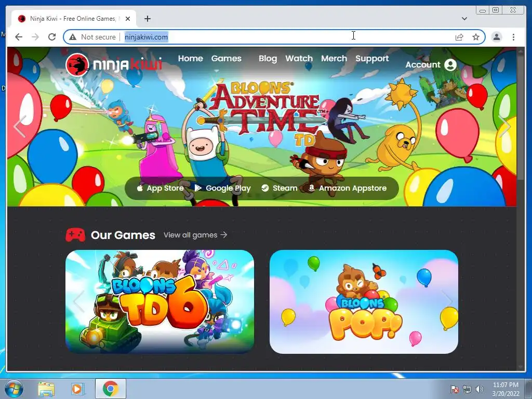
Task: Reload the ninjakiwi.com page
Action: point(52,37)
